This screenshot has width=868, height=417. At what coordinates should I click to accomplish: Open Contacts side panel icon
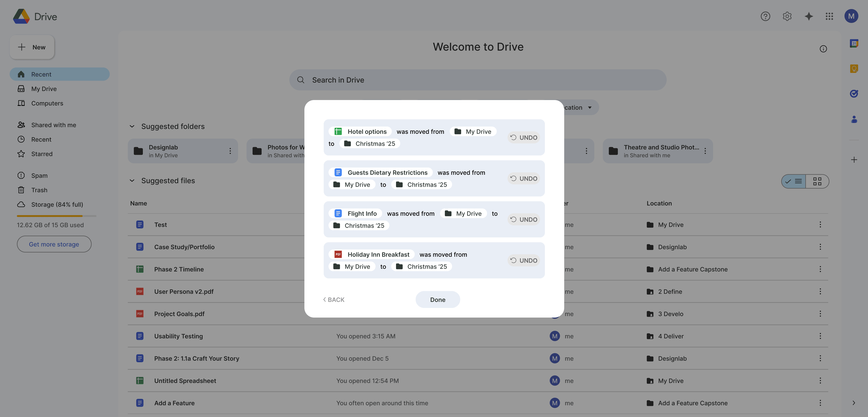[x=854, y=119]
